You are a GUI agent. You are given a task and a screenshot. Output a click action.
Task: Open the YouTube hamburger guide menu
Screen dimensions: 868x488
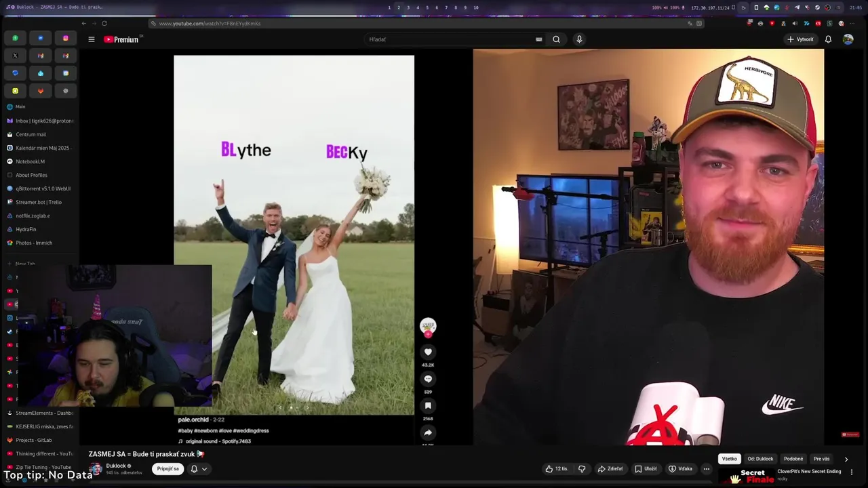[x=91, y=39]
